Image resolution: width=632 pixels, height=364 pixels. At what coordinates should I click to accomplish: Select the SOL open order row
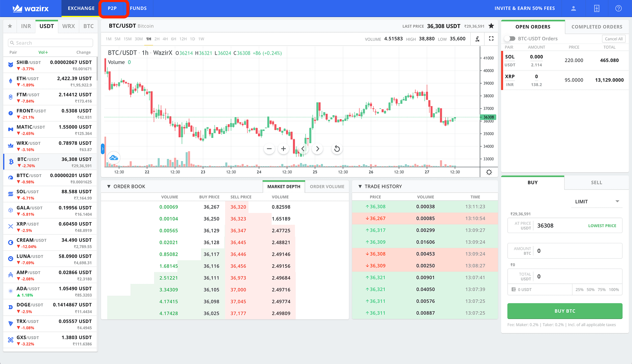pos(565,60)
